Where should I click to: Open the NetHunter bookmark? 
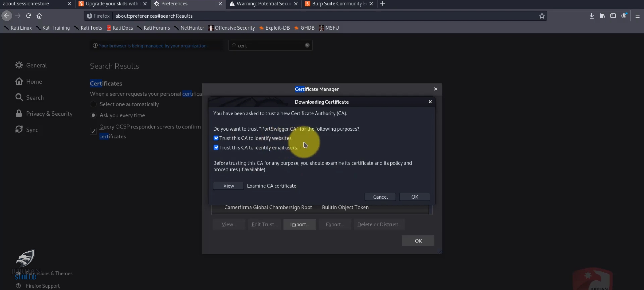[189, 28]
